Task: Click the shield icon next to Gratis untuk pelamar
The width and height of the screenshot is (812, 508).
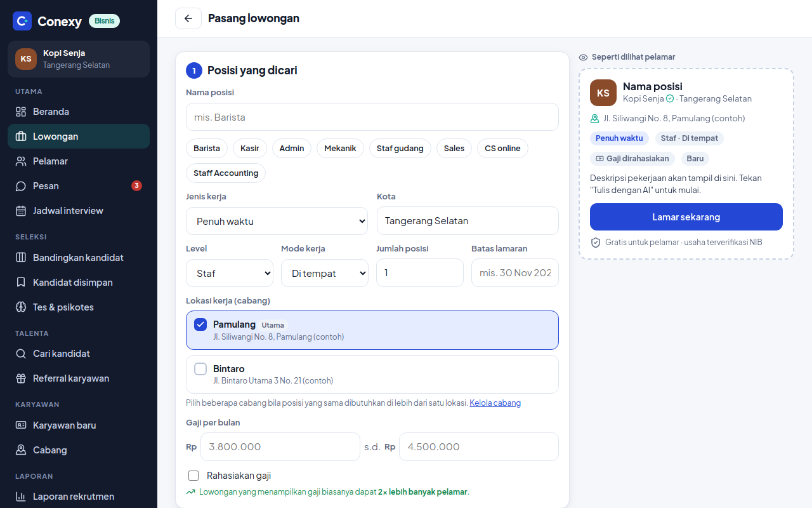Action: tap(596, 243)
